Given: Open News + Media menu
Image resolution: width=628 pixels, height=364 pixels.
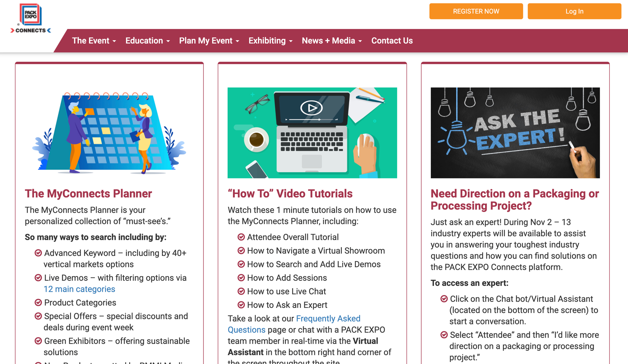Looking at the screenshot, I should [x=332, y=41].
